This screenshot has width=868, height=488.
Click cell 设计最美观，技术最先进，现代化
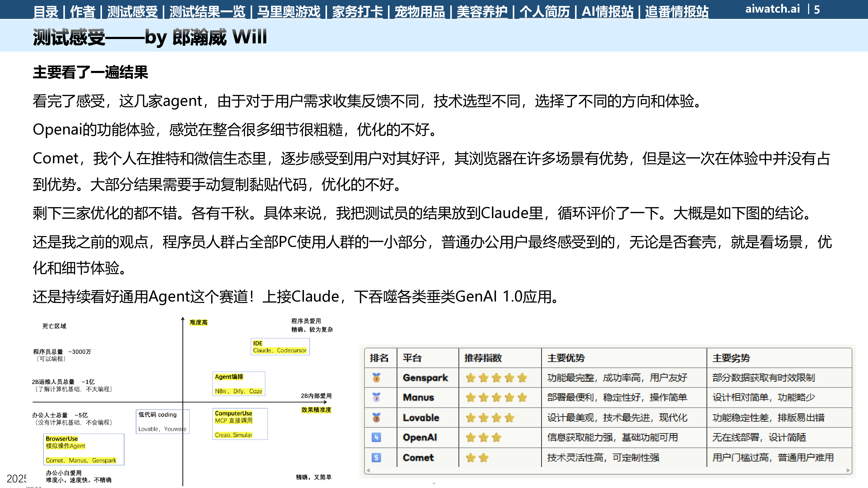(x=617, y=418)
